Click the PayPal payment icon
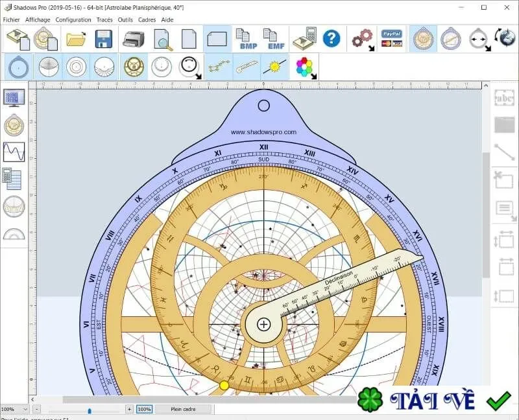Screen dimensions: 519x420 392,39
